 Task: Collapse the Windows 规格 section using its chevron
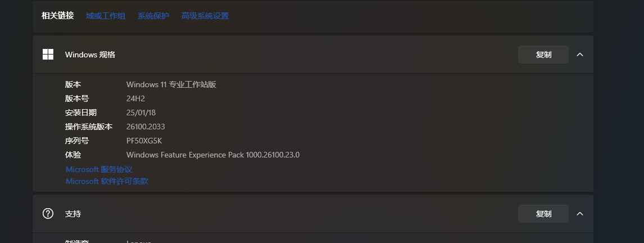580,55
